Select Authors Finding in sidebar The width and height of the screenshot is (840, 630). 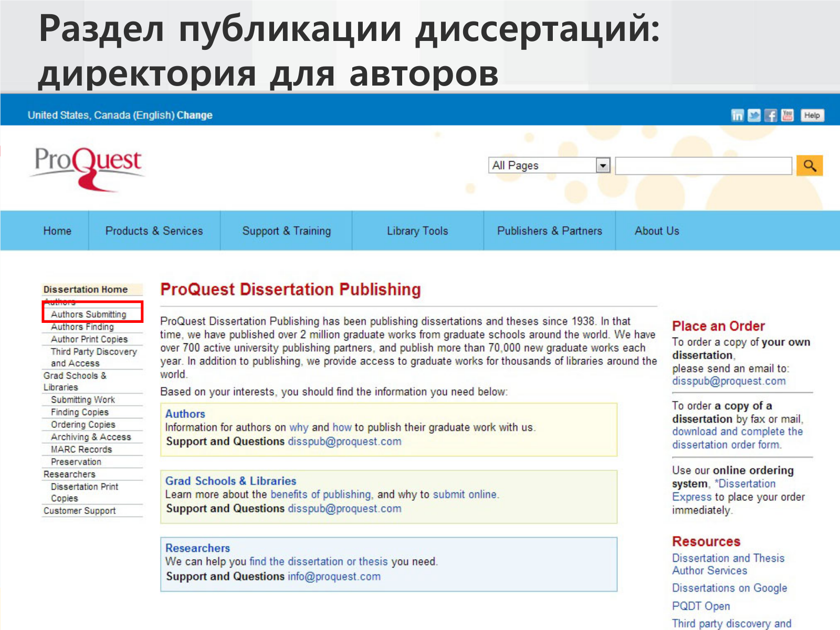82,327
